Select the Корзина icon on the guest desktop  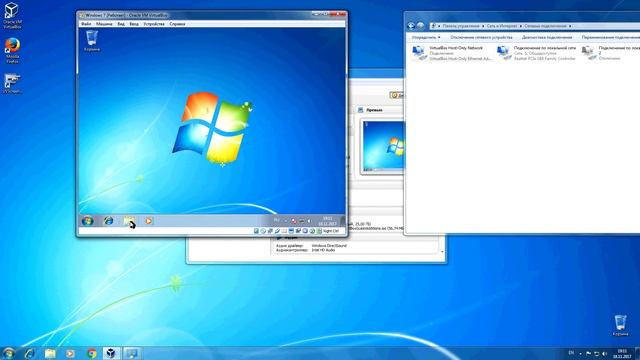click(92, 41)
